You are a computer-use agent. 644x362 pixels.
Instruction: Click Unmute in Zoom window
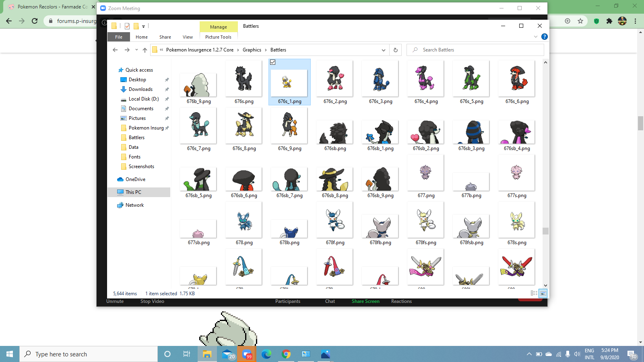coord(115,301)
